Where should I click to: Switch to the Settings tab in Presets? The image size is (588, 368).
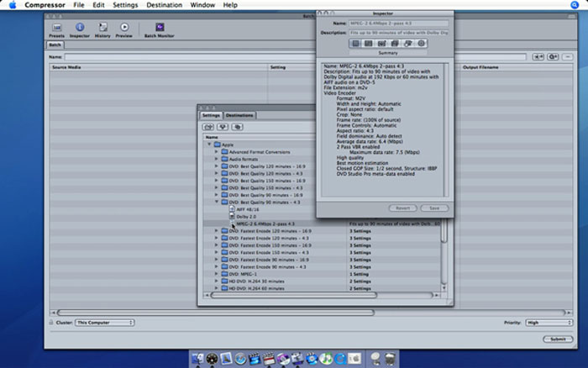click(x=211, y=115)
